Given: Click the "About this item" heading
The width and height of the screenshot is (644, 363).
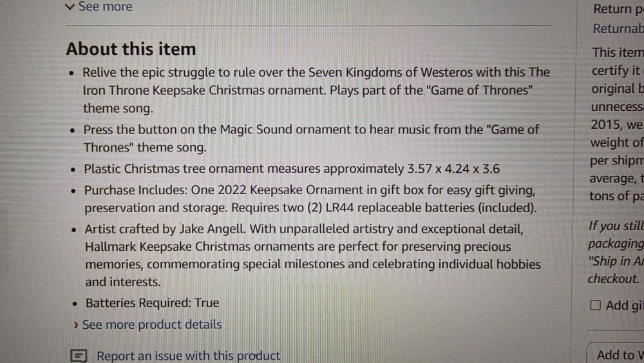Looking at the screenshot, I should pyautogui.click(x=131, y=49).
